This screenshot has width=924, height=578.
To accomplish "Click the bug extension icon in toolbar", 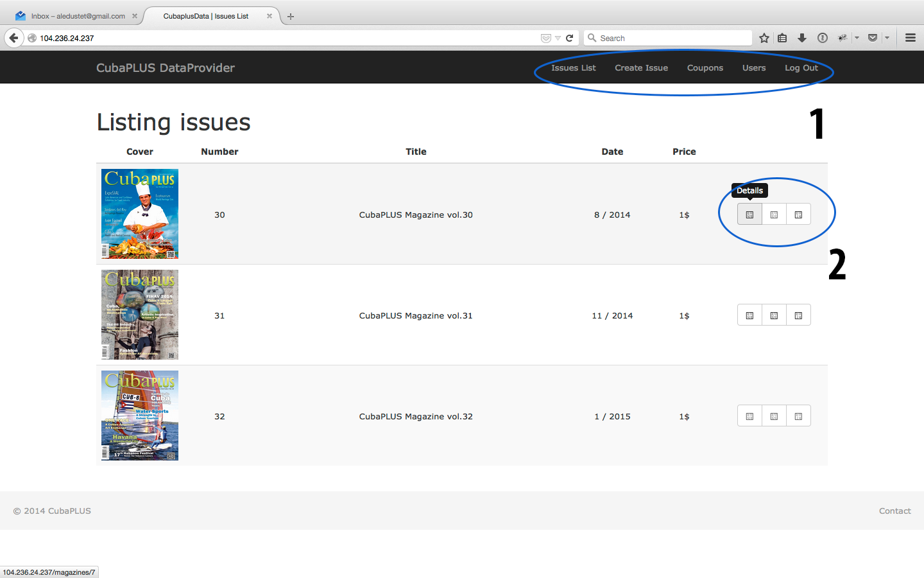I will [843, 38].
